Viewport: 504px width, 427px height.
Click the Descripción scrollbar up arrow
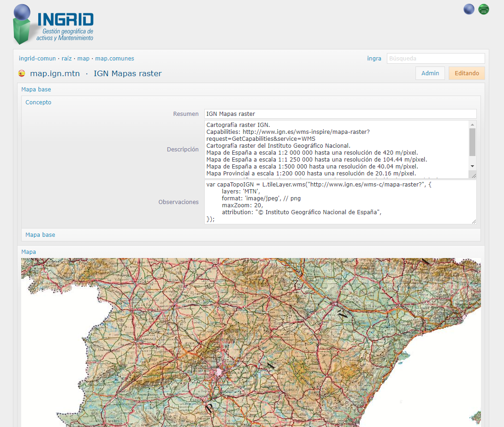coord(472,125)
